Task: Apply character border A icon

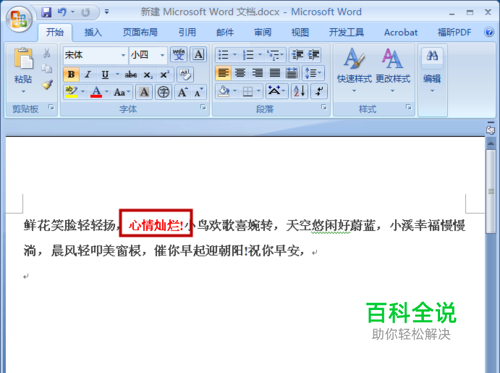Action: pos(199,54)
